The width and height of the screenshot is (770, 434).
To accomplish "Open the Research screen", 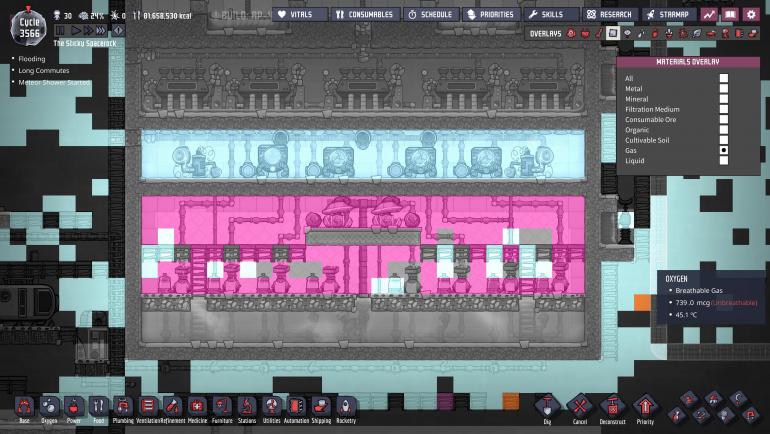I will click(610, 15).
